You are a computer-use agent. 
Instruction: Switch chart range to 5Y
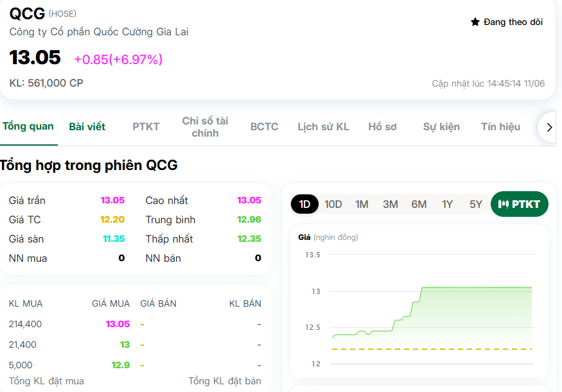476,205
